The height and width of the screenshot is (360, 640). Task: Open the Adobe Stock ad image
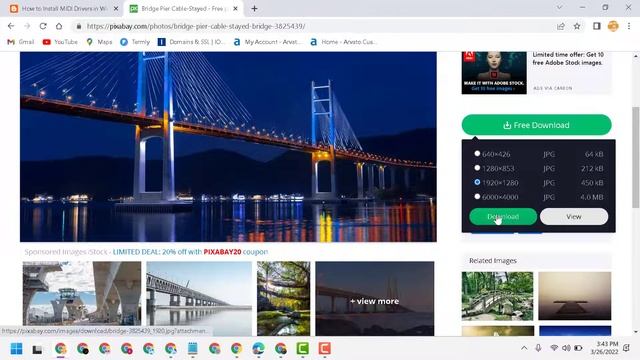[494, 73]
